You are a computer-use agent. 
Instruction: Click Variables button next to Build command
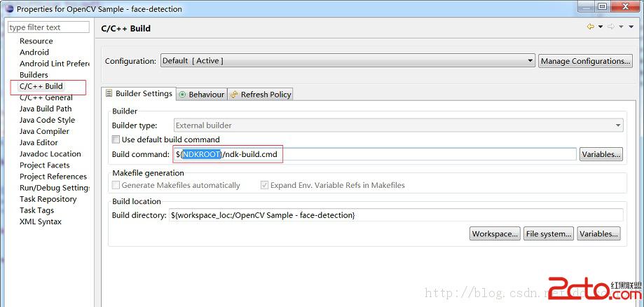pos(601,154)
